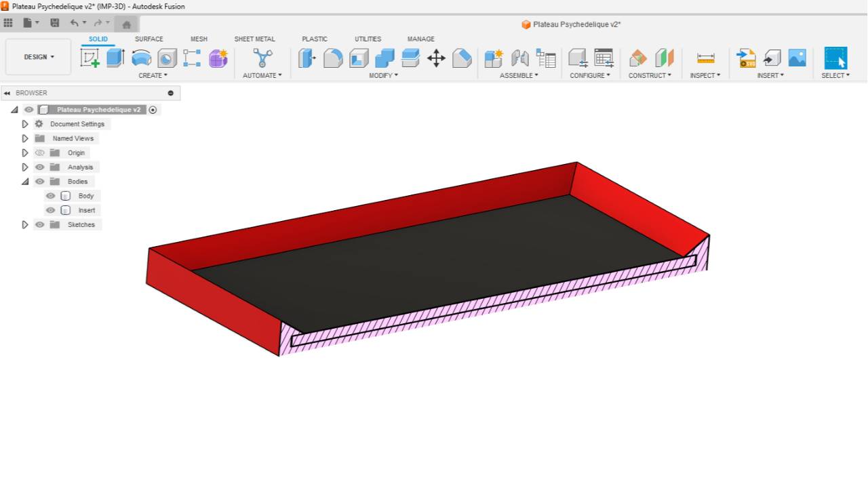Select the Hole tool
Viewport: 868px width, 488px height.
coord(167,58)
